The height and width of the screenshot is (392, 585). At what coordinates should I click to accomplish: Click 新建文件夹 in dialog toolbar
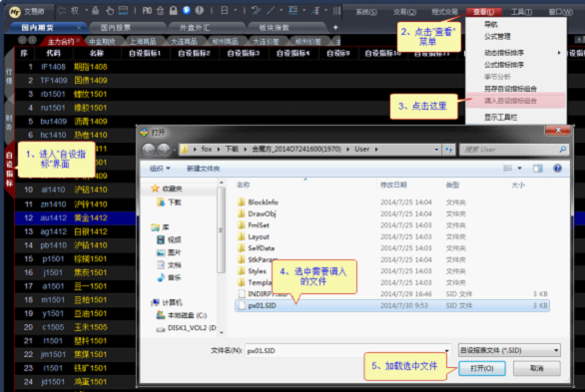203,169
